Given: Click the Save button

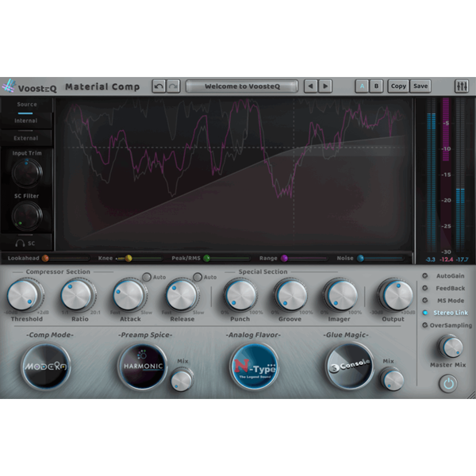Looking at the screenshot, I should 420,86.
